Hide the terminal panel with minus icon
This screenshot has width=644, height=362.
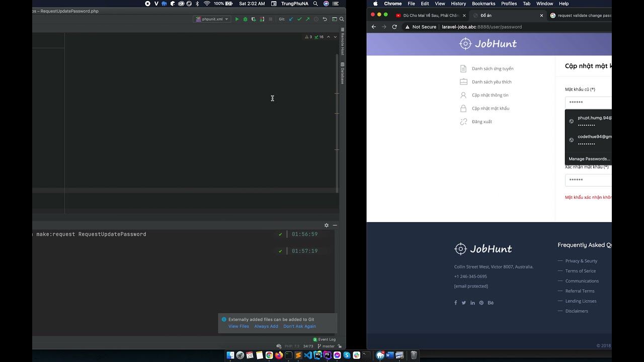(x=335, y=225)
